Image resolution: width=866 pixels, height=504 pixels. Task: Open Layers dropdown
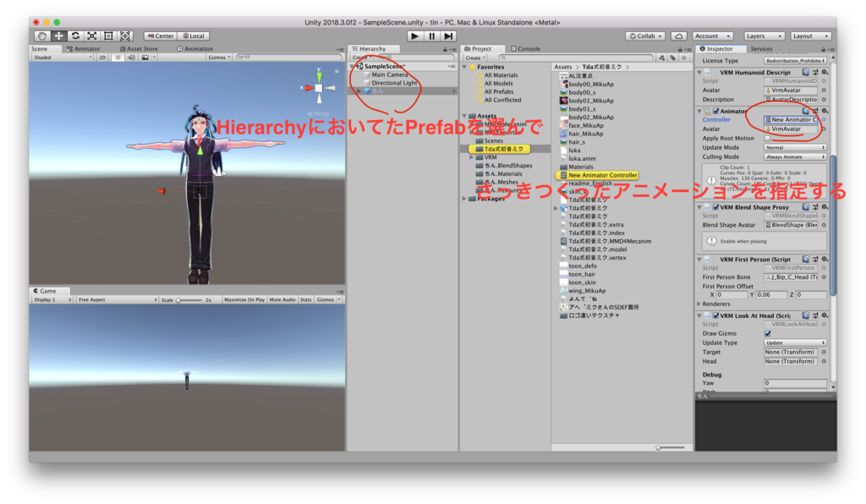click(x=764, y=36)
